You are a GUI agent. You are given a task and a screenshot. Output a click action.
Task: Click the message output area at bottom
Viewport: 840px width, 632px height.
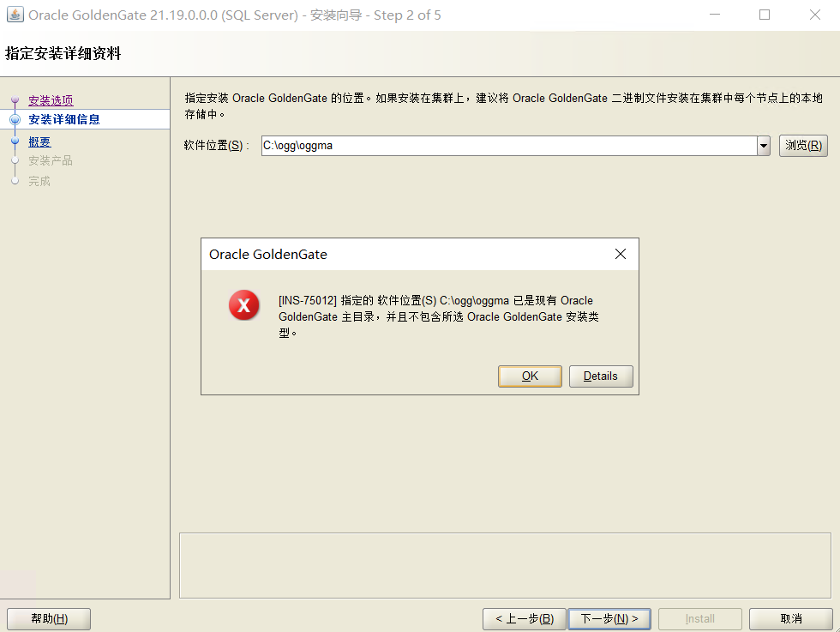505,565
